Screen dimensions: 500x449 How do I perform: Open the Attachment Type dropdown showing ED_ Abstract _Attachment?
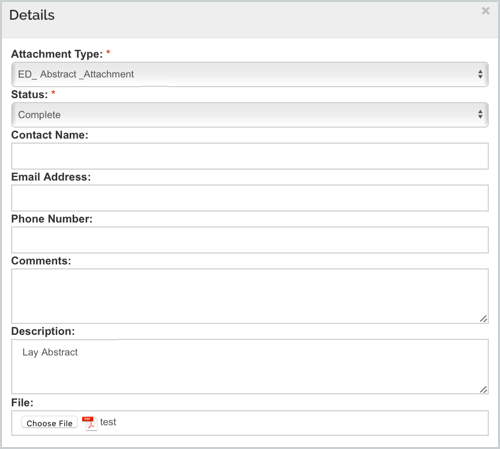coord(250,74)
